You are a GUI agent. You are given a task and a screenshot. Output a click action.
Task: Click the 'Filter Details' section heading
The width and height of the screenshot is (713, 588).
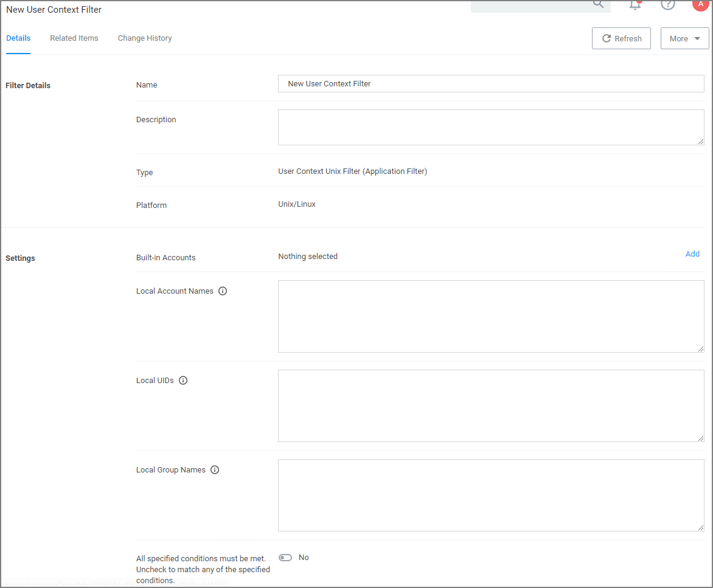point(28,85)
